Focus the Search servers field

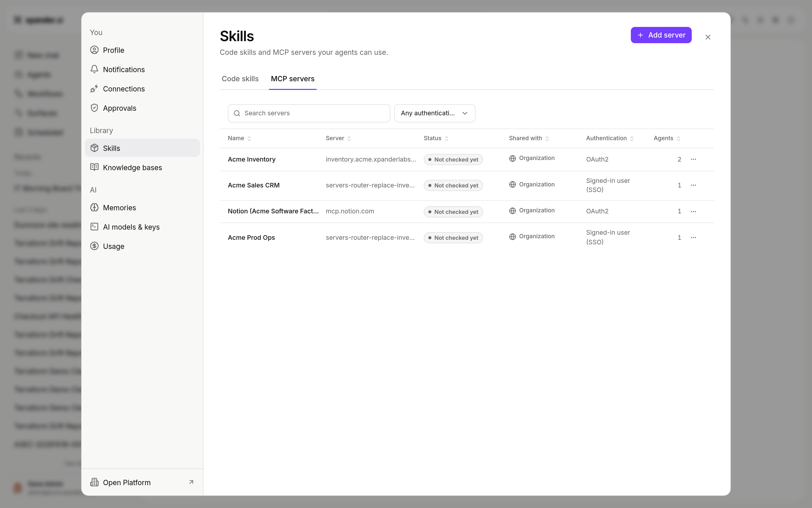point(309,113)
